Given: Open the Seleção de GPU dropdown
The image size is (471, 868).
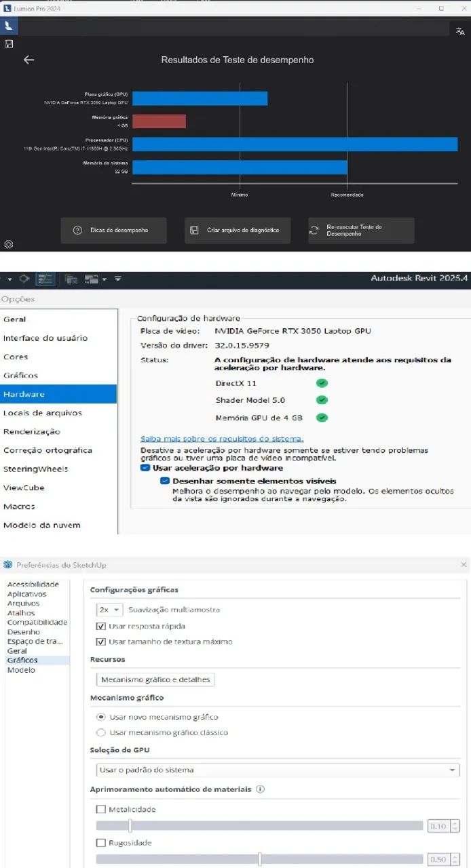Looking at the screenshot, I should pos(278,770).
